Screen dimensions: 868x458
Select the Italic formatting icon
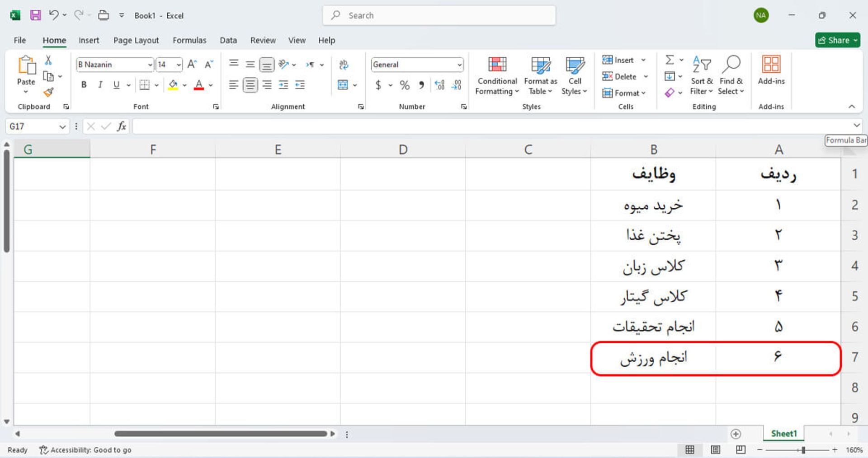point(100,84)
